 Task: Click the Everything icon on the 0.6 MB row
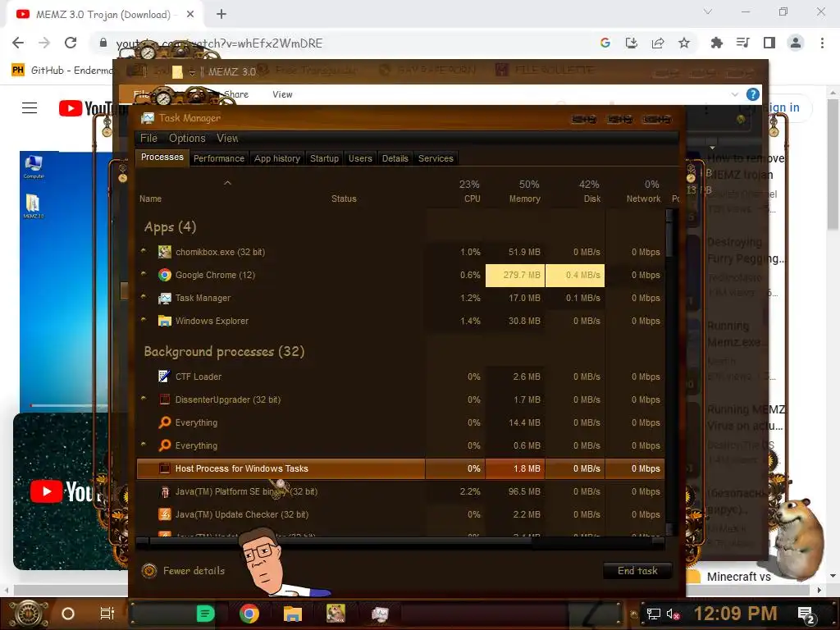pos(164,445)
